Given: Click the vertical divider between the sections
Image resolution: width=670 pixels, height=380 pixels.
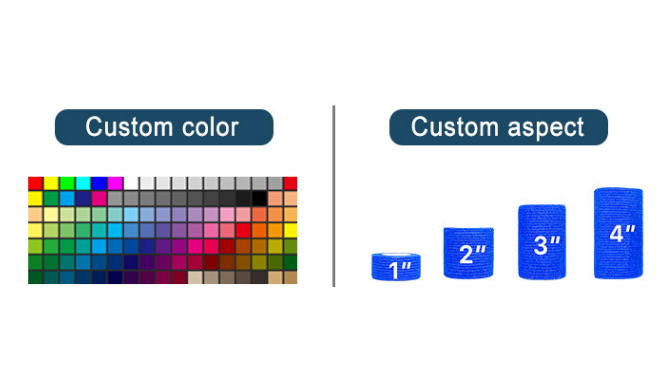Looking at the screenshot, I should 334,196.
